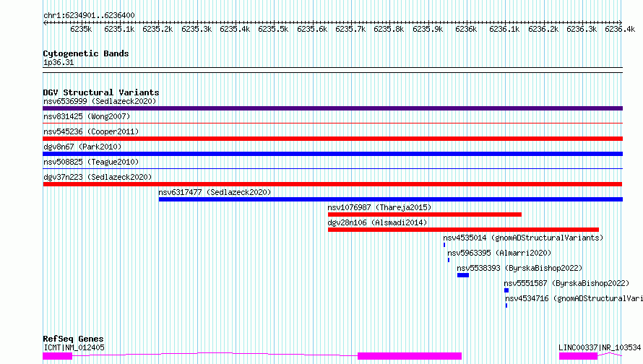This screenshot has width=643, height=364.
Task: Click the 6236.4k ruler tick label
Action: [x=620, y=29]
